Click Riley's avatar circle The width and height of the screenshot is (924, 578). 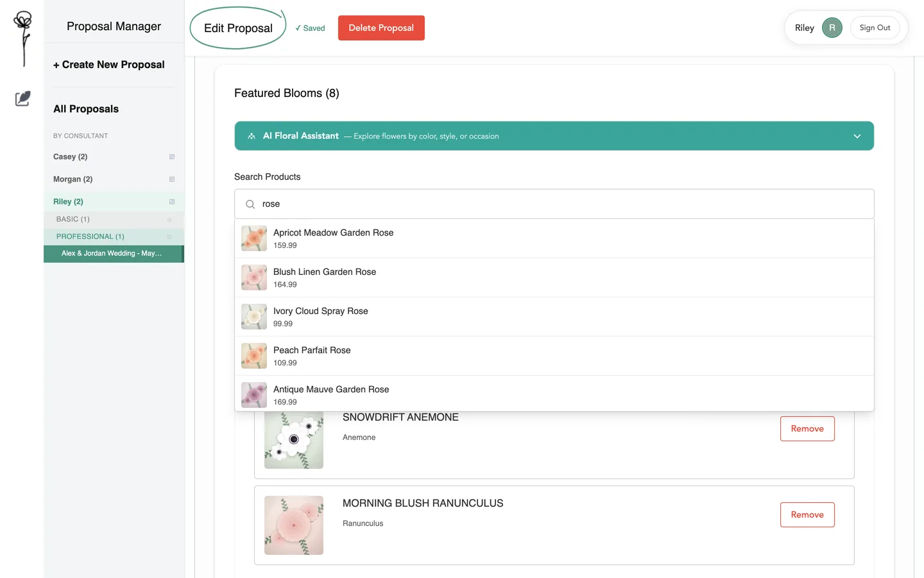click(x=832, y=28)
